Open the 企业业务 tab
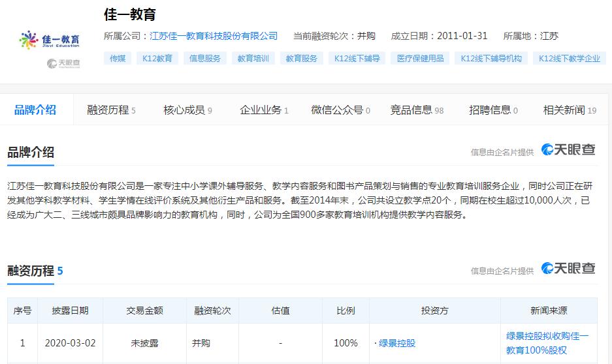Screen dimensions: 612x364 [x=265, y=110]
